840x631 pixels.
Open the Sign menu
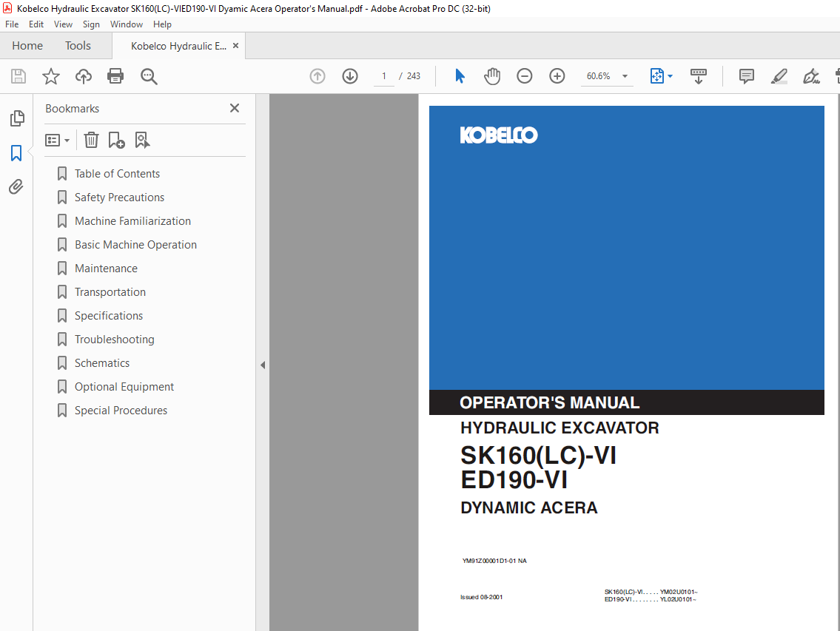(91, 24)
